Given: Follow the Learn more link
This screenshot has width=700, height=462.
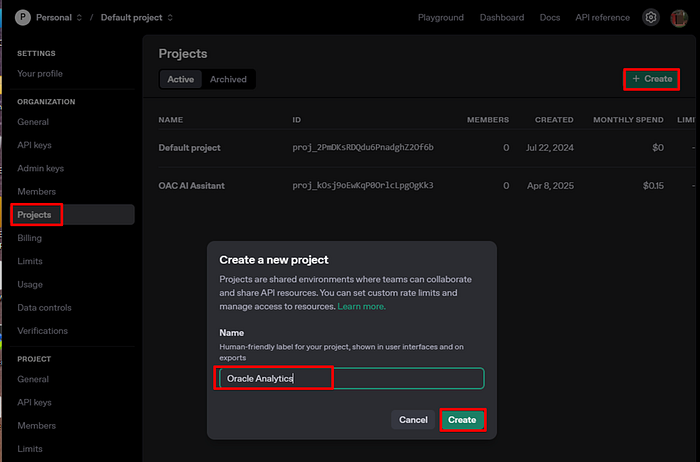Looking at the screenshot, I should (x=361, y=307).
